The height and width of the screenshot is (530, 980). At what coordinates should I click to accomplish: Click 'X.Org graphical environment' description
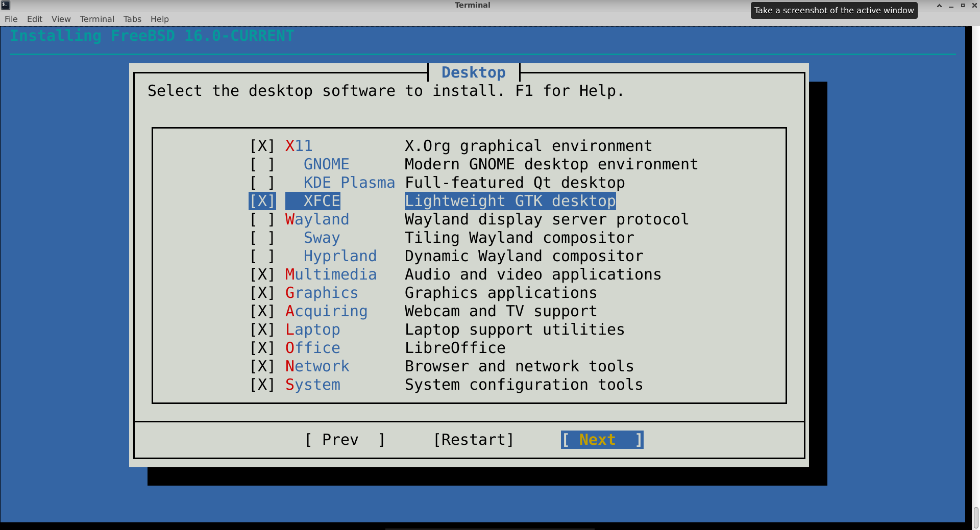click(528, 146)
